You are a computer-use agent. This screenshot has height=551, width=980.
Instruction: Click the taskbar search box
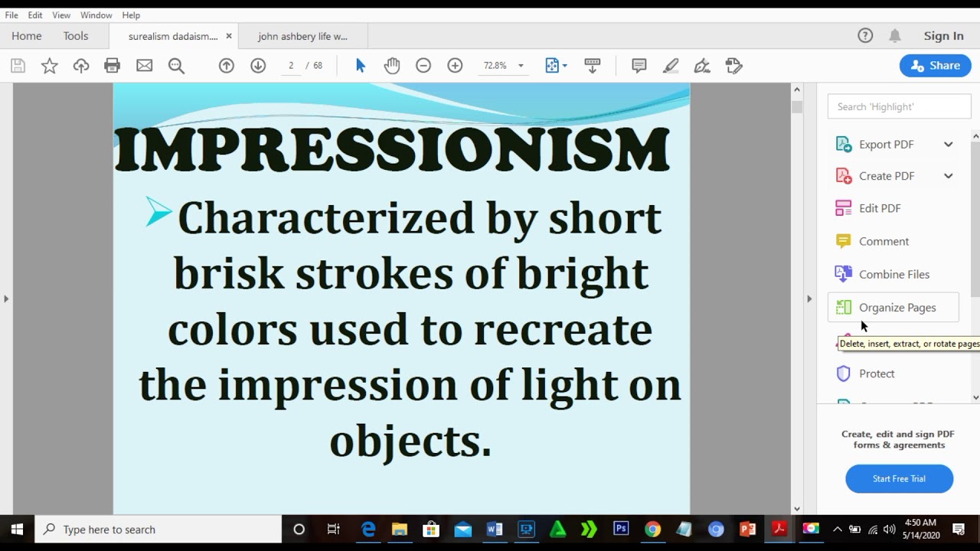point(158,529)
